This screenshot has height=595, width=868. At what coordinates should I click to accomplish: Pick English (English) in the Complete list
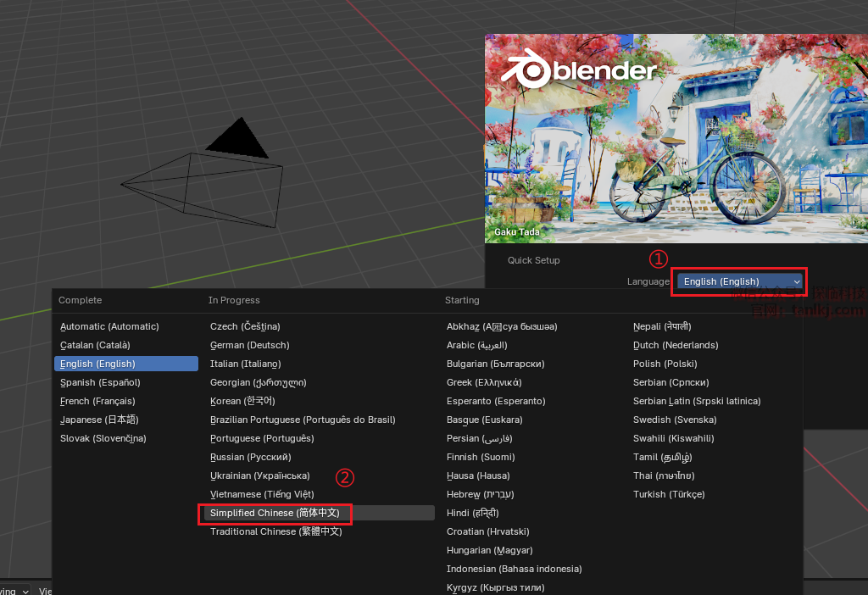pyautogui.click(x=97, y=364)
